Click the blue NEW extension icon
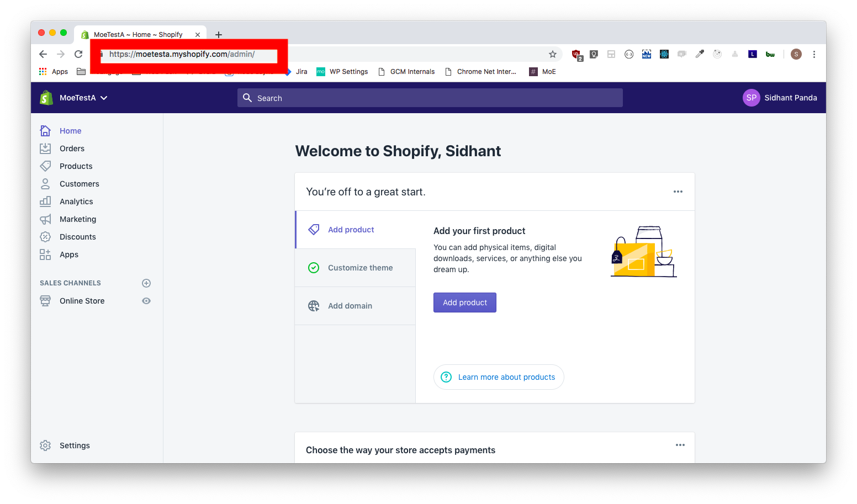Viewport: 857px width, 504px height. click(x=647, y=54)
